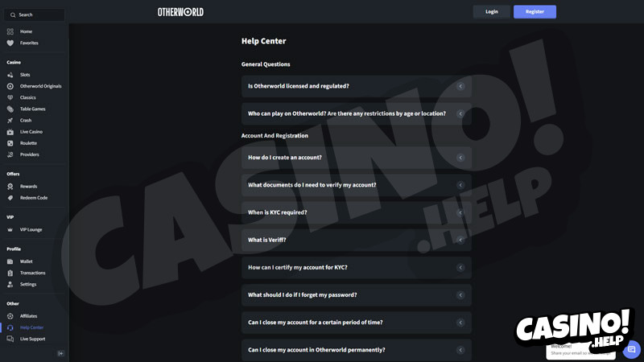Screen dimensions: 644x362
Task: Click the Classics icon
Action: [10, 97]
